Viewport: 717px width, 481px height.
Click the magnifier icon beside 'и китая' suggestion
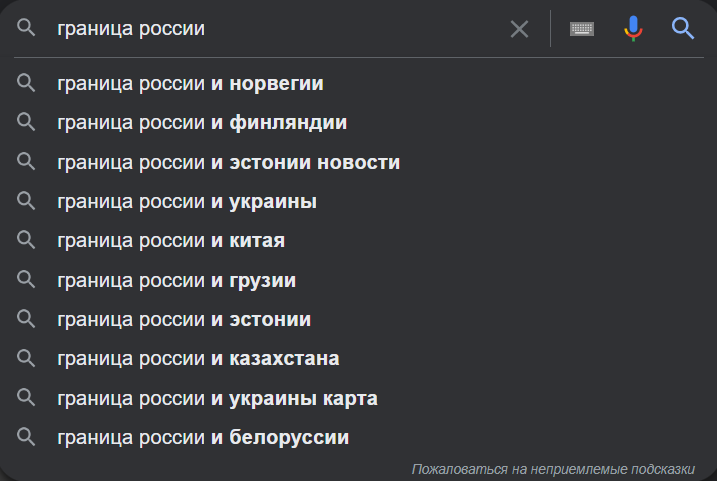click(x=26, y=240)
